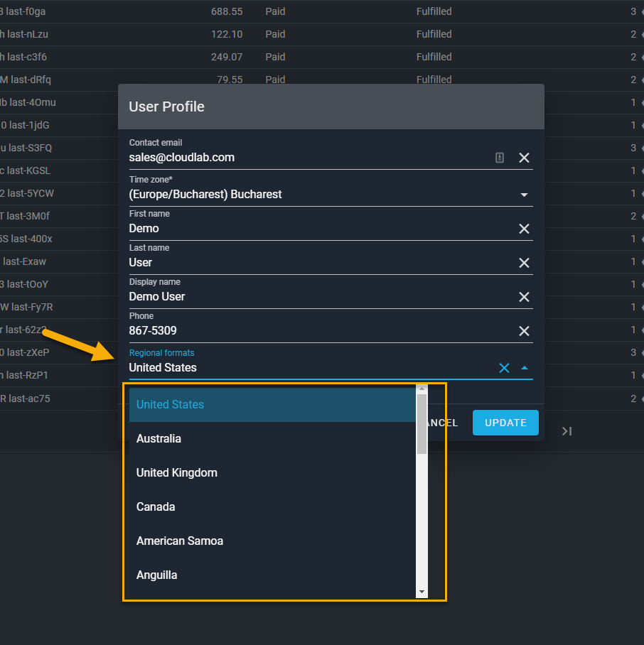
Task: Go to last page of table
Action: point(567,431)
